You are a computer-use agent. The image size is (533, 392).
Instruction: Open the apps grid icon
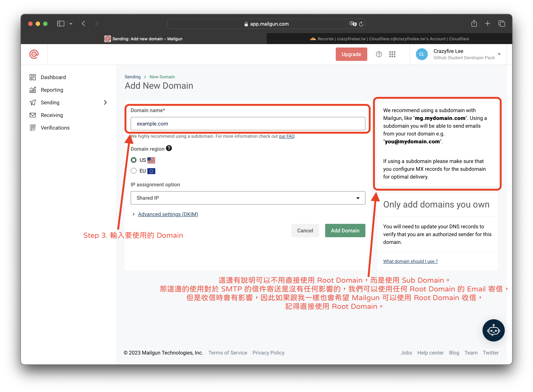[392, 54]
